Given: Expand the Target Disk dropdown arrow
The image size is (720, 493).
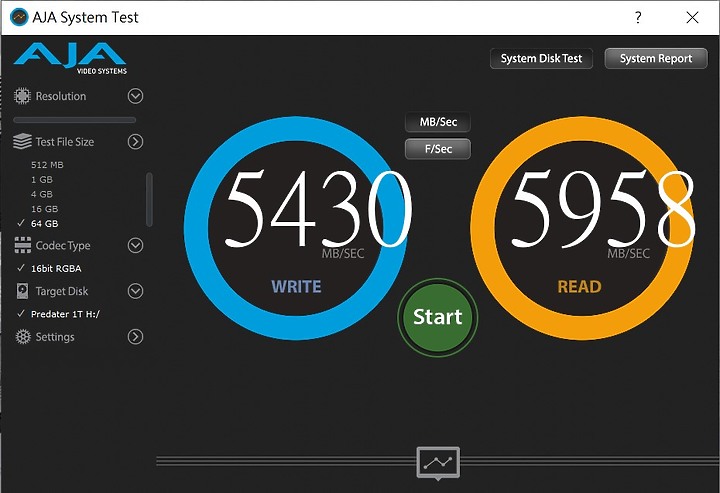Looking at the screenshot, I should 135,291.
